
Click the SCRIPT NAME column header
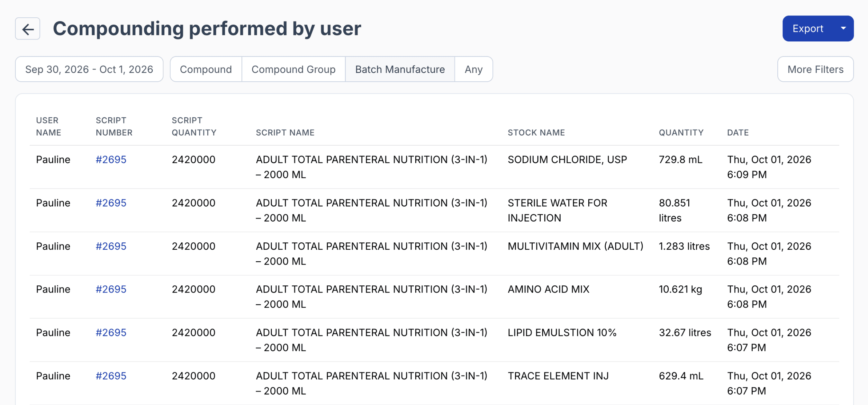coord(285,132)
